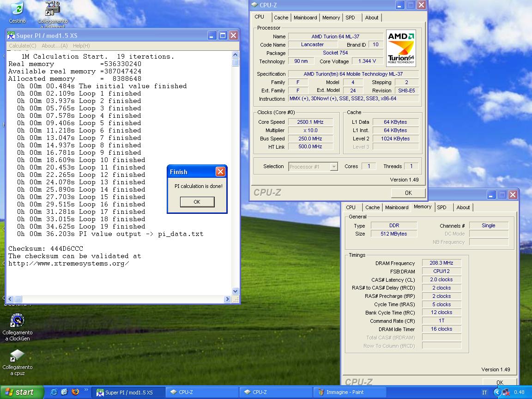Click the Code Name Lancaster value

pyautogui.click(x=313, y=44)
